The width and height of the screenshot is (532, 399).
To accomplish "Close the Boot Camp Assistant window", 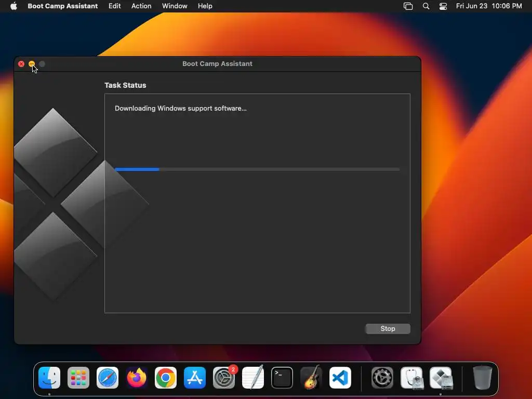I will pos(21,64).
